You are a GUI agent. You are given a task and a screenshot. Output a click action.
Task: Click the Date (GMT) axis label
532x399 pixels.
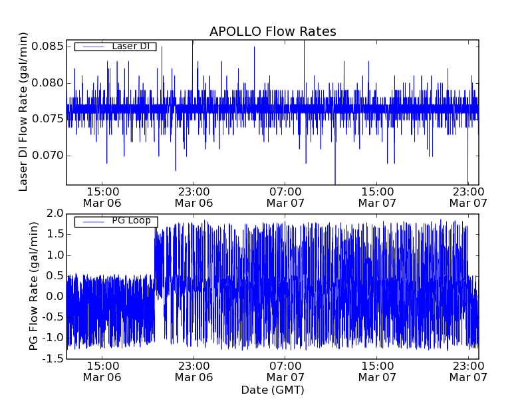273,390
